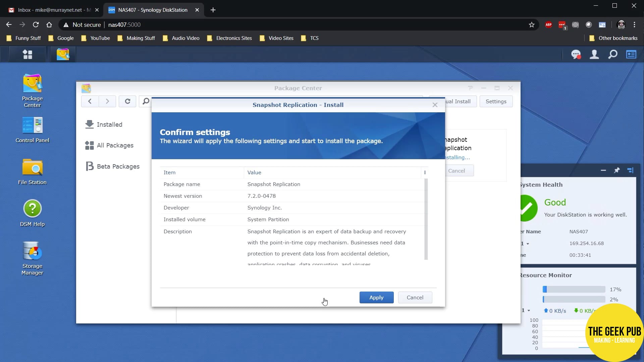Screen dimensions: 644x362
Task: Click the widget panel dock icon
Action: (630, 170)
